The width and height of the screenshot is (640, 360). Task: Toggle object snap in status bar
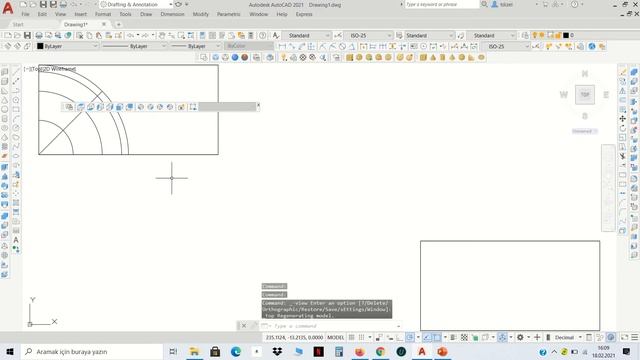[x=437, y=337]
